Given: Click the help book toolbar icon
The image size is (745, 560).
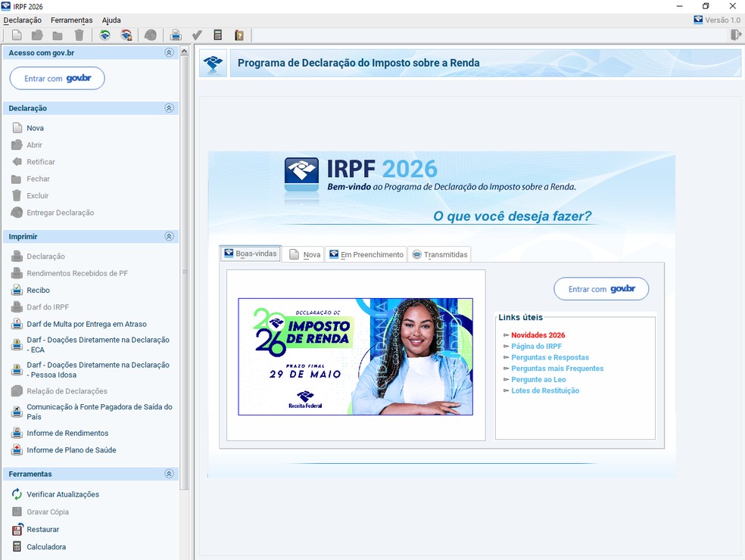Looking at the screenshot, I should (239, 35).
